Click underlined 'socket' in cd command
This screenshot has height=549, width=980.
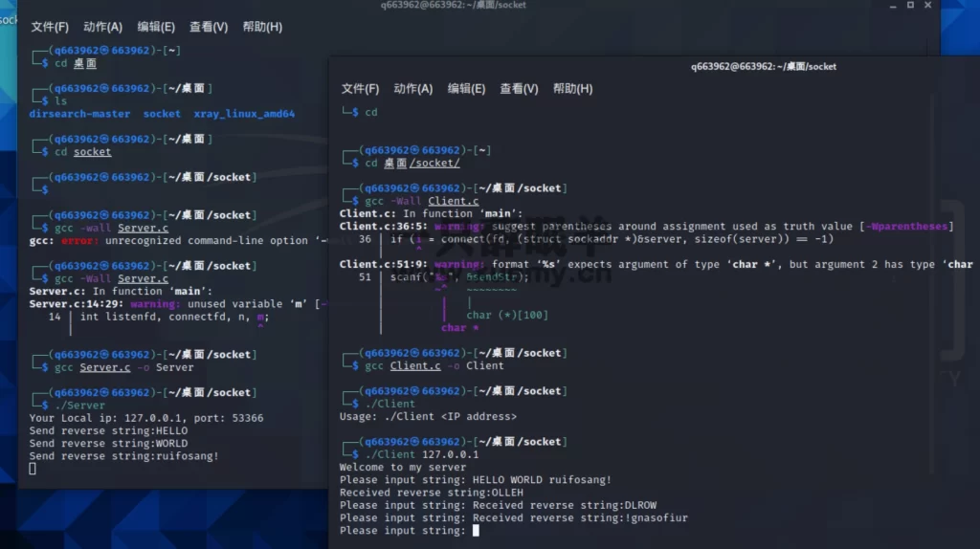coord(93,152)
